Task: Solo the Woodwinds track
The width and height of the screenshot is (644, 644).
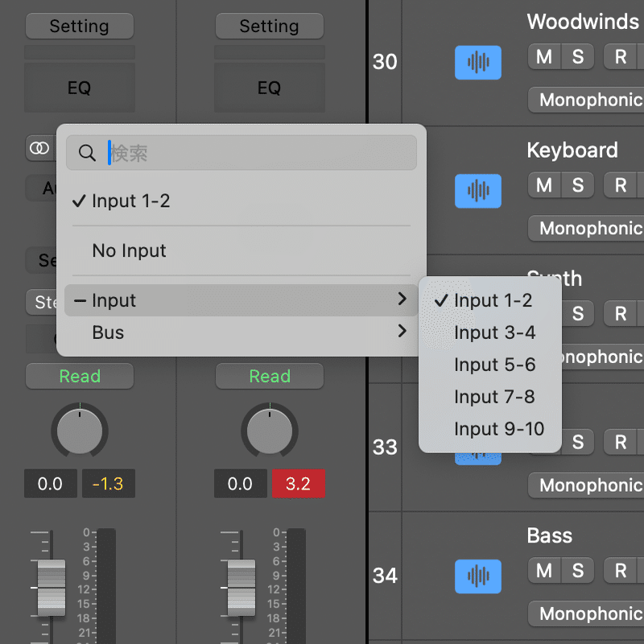Action: click(578, 56)
